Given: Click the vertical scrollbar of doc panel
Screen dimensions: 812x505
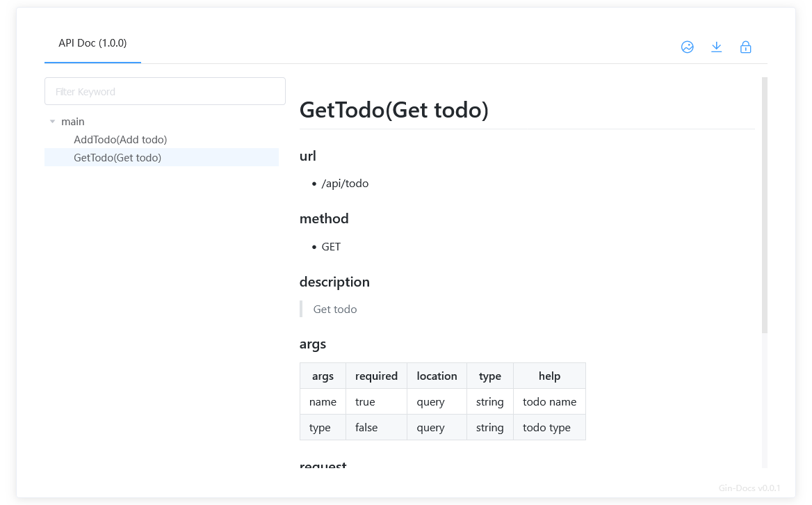Looking at the screenshot, I should (764, 205).
